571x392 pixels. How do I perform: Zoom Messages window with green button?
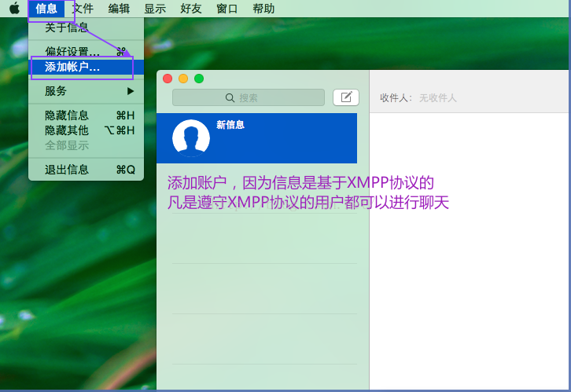click(199, 79)
